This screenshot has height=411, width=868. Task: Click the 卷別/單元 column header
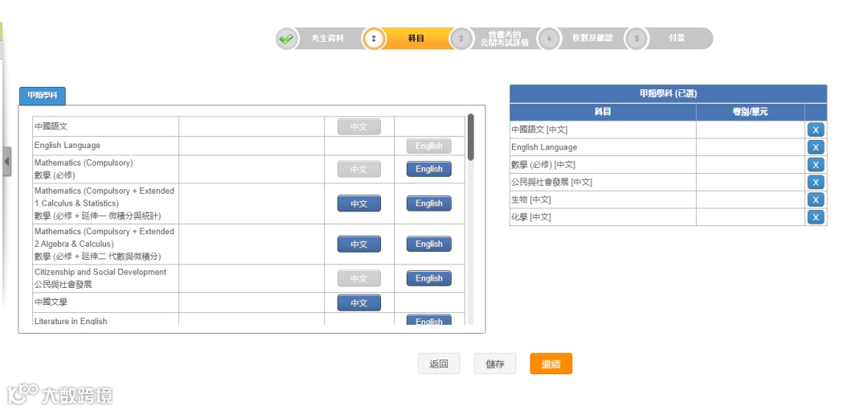[x=750, y=112]
